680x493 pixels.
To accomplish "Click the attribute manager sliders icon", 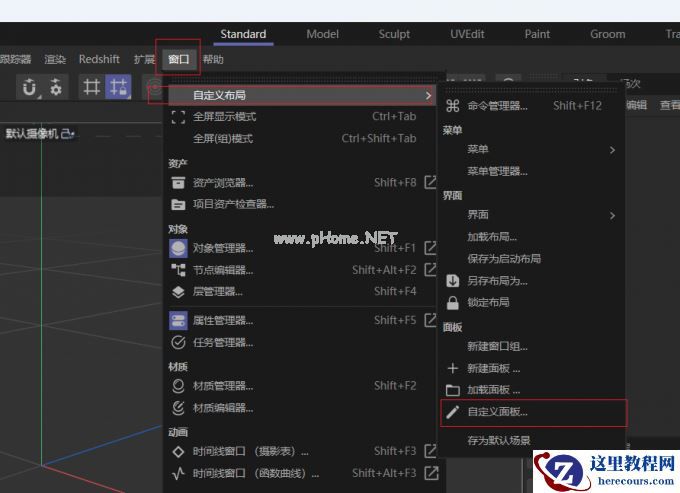I will click(x=178, y=321).
